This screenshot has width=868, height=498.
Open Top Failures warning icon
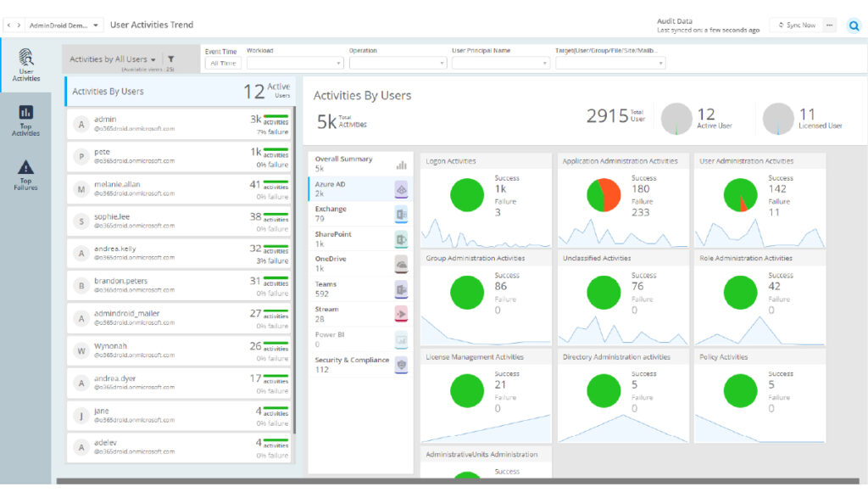[x=25, y=174]
